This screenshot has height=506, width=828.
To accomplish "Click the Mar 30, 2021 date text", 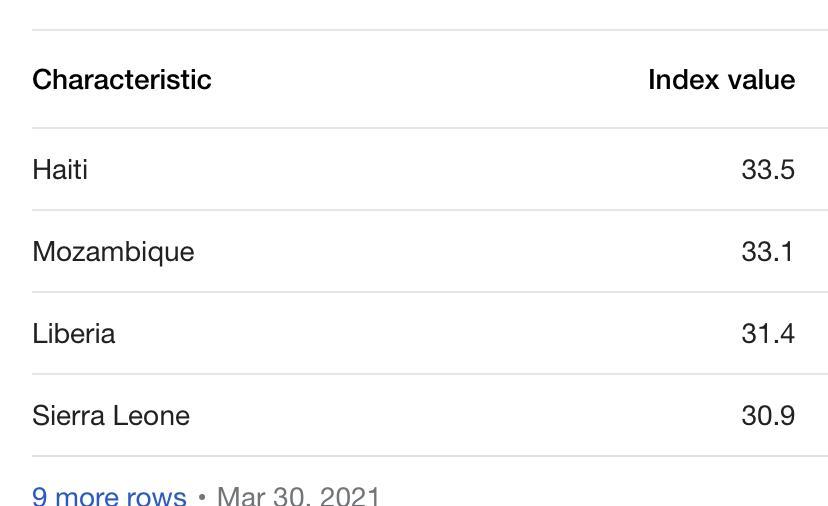I will 298,496.
